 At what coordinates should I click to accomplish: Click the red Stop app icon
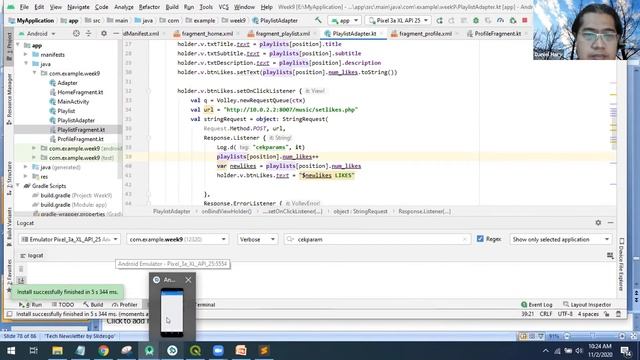coord(525,20)
